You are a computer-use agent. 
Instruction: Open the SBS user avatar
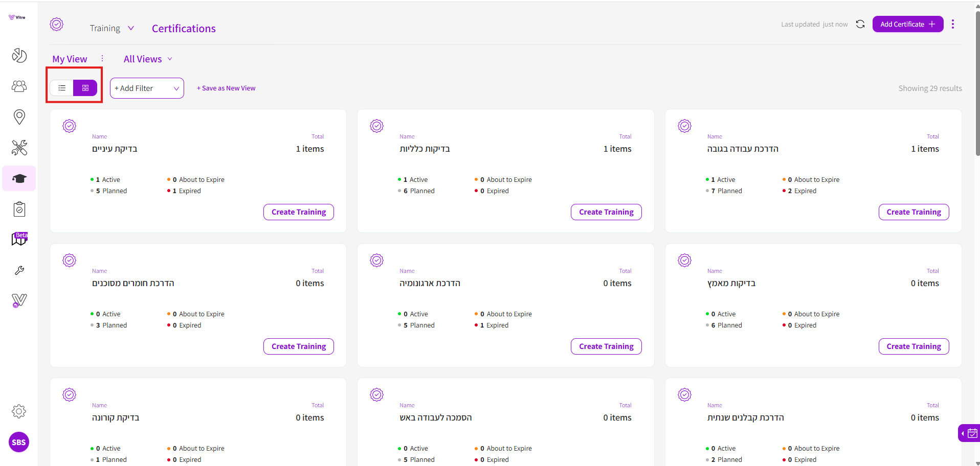click(19, 442)
